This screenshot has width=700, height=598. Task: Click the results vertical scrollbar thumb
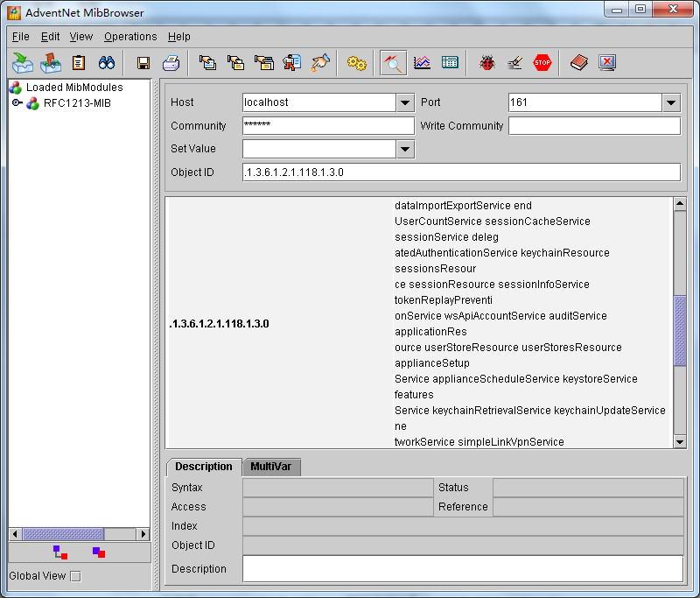[680, 330]
